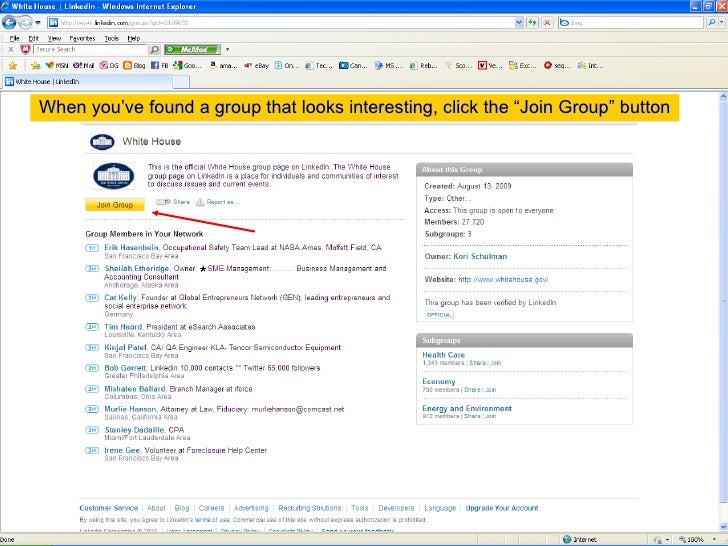Open the DG favorite bookmark
This screenshot has height=546, width=728.
pos(109,65)
